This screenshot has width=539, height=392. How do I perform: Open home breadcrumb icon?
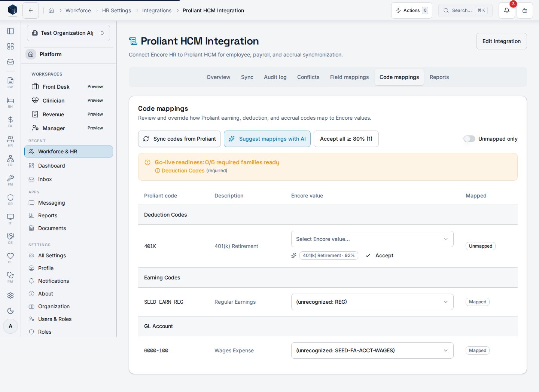pyautogui.click(x=51, y=10)
